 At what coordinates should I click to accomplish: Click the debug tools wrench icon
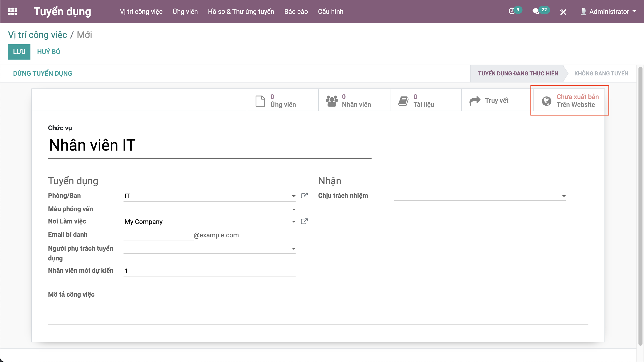563,12
